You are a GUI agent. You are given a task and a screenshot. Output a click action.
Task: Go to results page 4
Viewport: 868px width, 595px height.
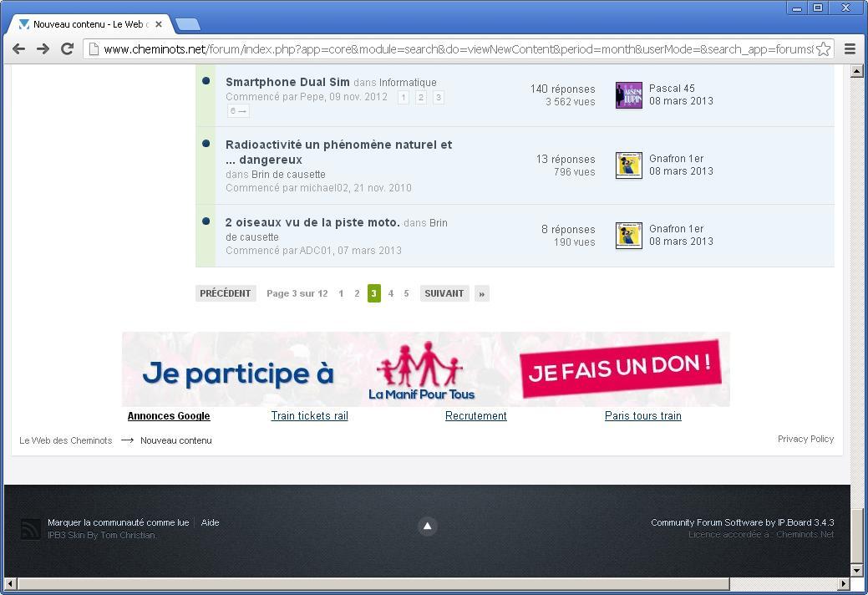[390, 293]
